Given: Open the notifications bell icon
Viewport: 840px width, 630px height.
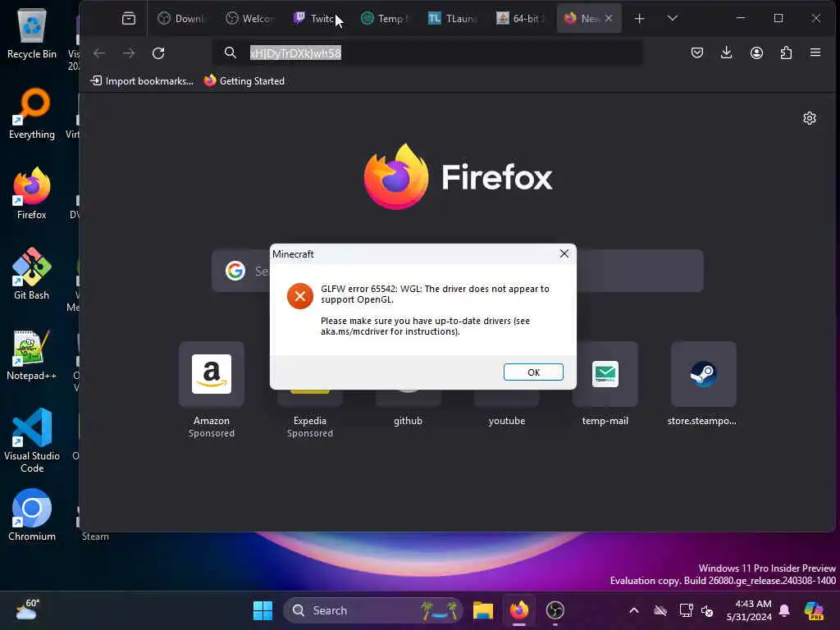Looking at the screenshot, I should (x=784, y=610).
